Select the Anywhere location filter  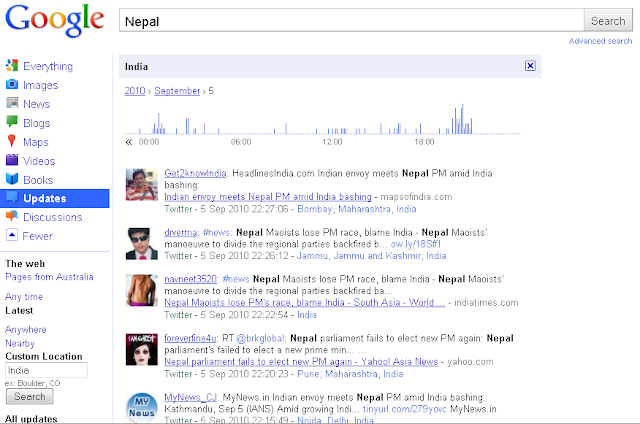26,329
